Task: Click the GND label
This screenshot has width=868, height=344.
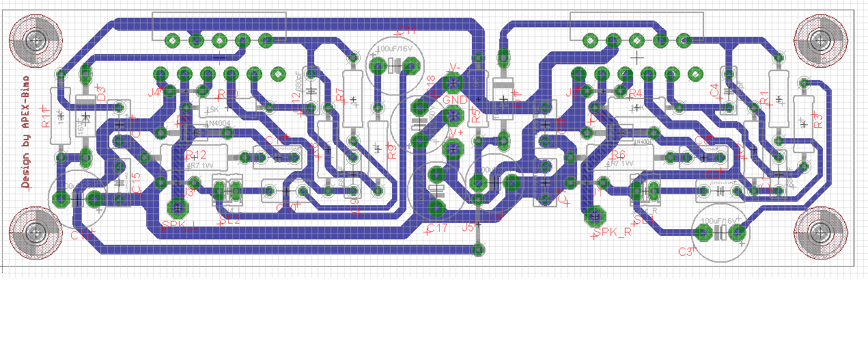Action: click(x=455, y=100)
